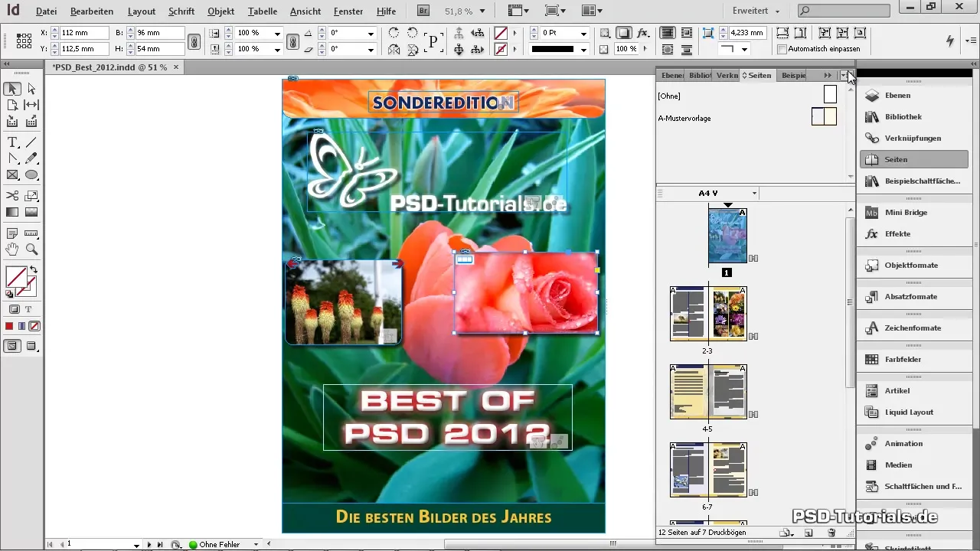Toggle Normal view mode in toolbox
Image resolution: width=980 pixels, height=551 pixels.
tap(12, 346)
